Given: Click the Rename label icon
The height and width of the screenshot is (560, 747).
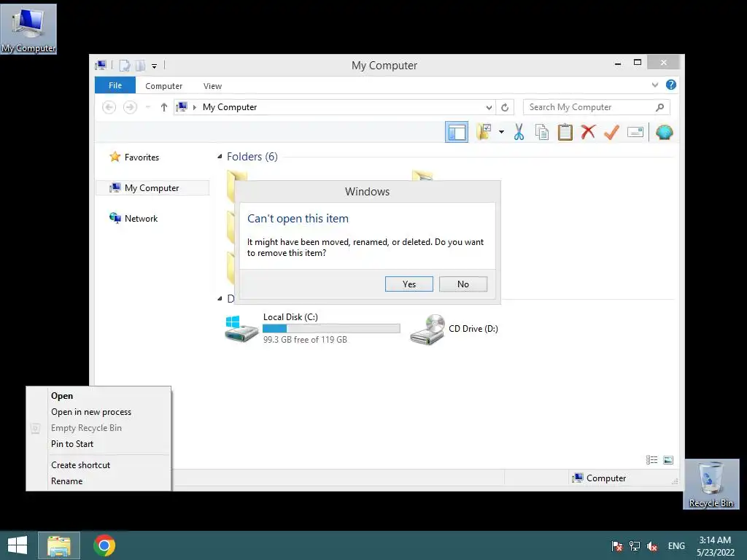Looking at the screenshot, I should point(635,132).
